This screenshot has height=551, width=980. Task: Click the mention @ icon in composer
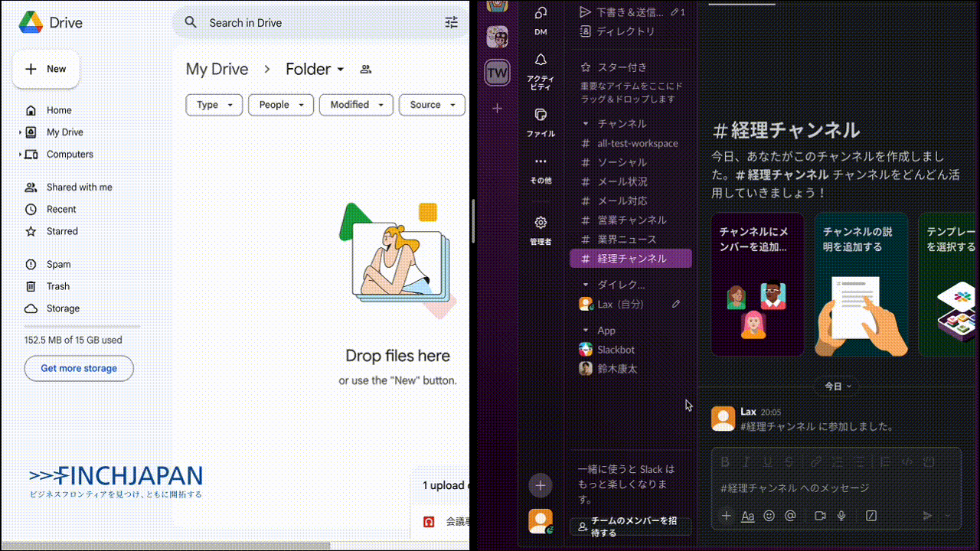[790, 516]
